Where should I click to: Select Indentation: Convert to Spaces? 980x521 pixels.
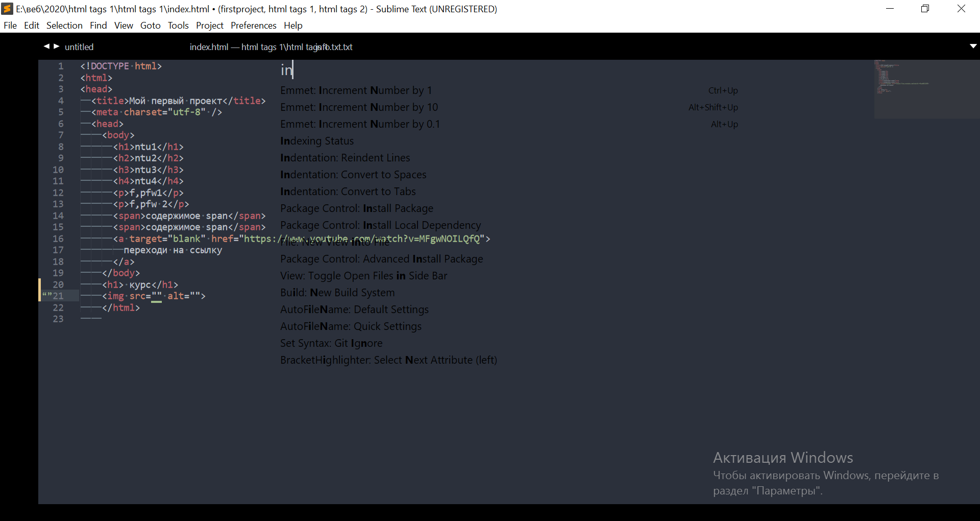tap(509, 175)
